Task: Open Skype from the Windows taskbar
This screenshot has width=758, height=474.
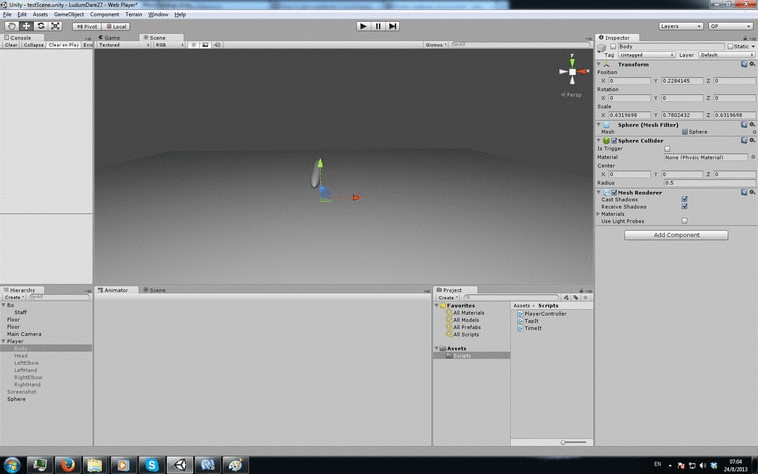Action: [x=152, y=465]
